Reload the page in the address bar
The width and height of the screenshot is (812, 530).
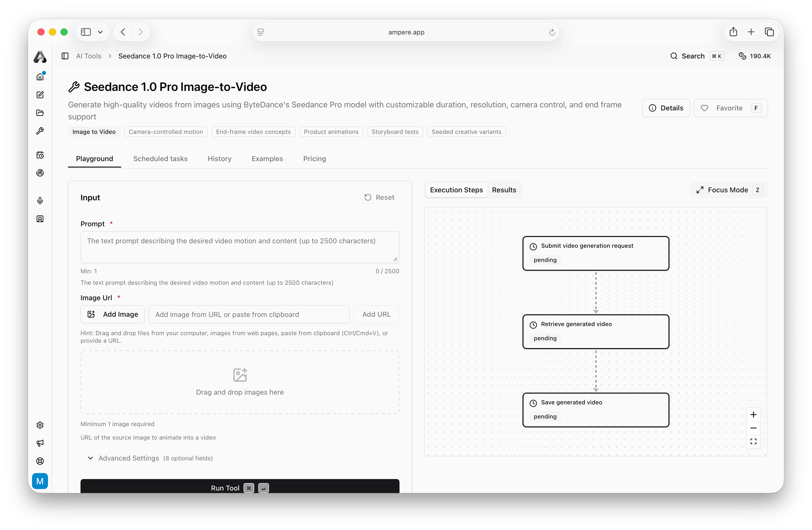(x=552, y=32)
